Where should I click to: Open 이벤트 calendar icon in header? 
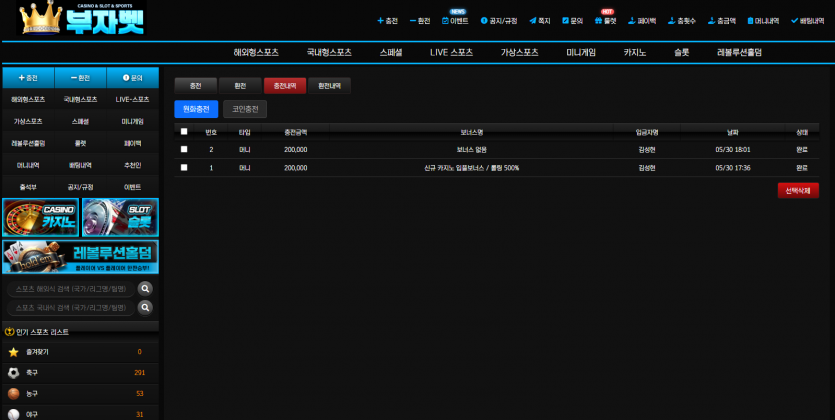445,21
